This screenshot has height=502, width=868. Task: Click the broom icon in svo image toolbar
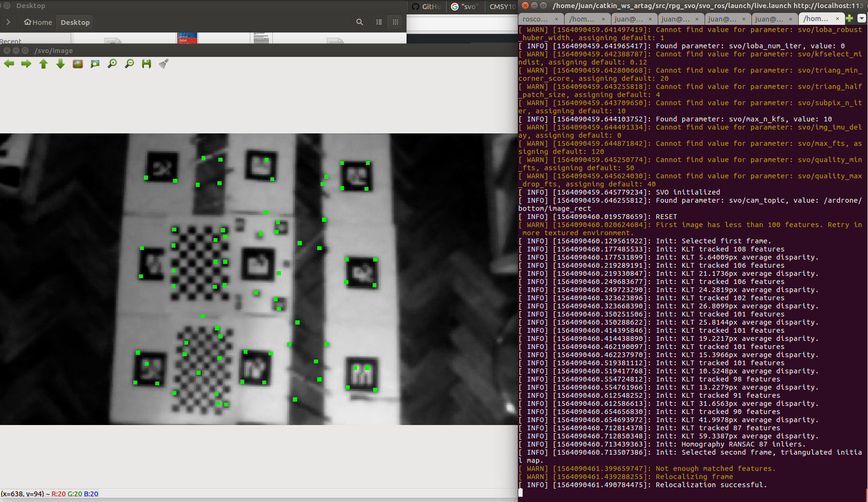pos(164,64)
